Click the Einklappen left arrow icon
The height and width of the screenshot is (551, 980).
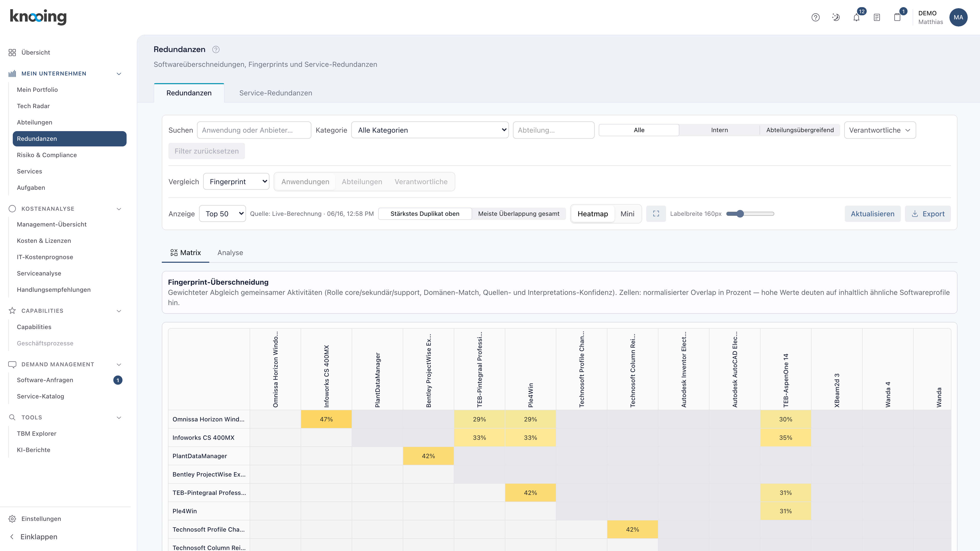click(x=12, y=536)
